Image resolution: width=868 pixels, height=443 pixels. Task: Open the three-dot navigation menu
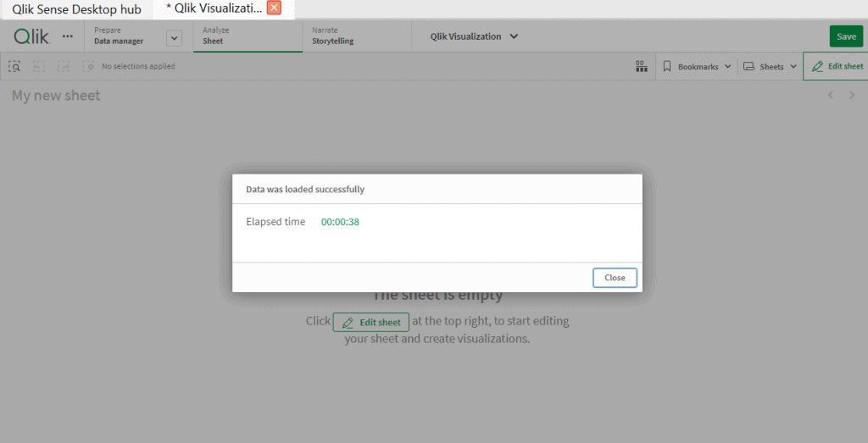click(68, 36)
